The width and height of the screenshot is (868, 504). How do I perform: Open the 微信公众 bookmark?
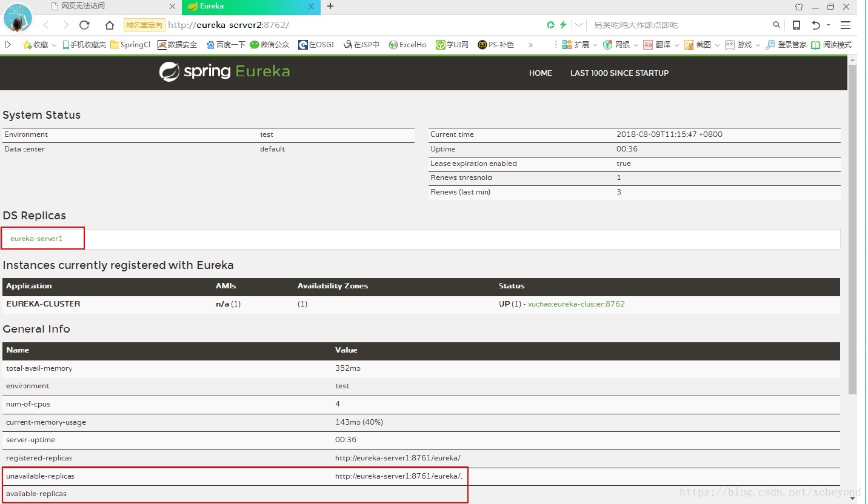(x=270, y=44)
